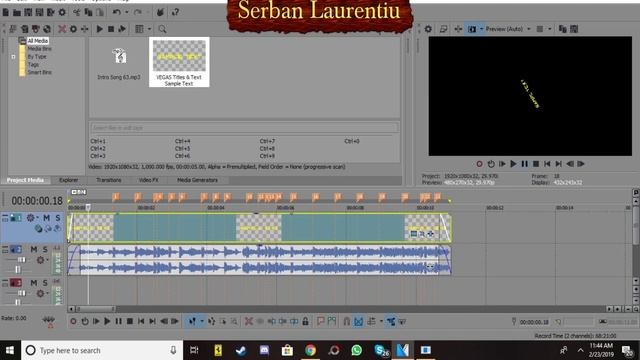
Task: Open the undo history dropdown arrow
Action: [x=126, y=13]
